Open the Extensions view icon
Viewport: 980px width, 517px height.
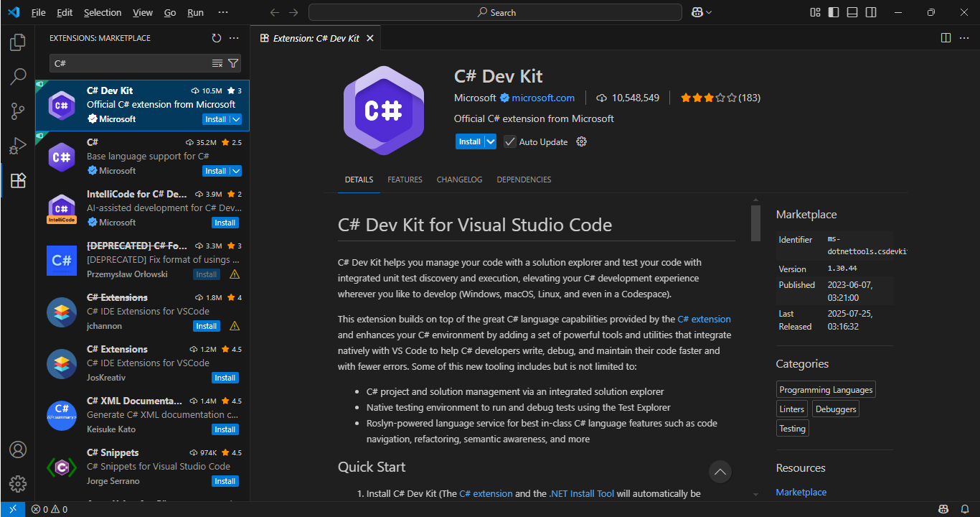coord(18,180)
